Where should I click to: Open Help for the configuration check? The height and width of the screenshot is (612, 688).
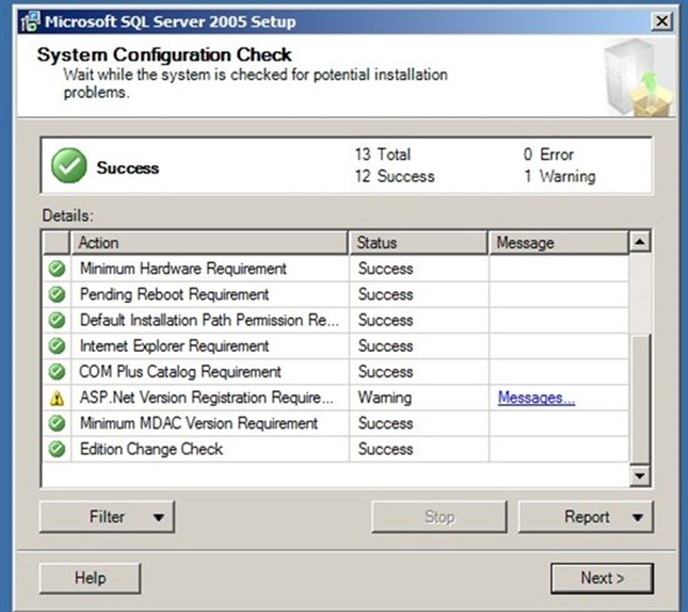click(x=90, y=578)
